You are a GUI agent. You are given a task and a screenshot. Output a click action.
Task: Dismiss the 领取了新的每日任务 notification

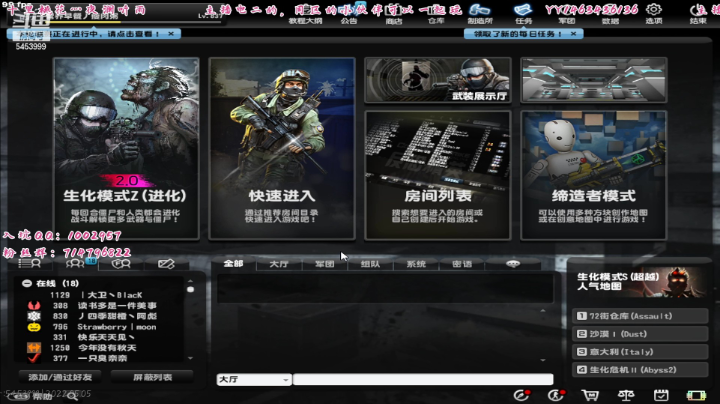tap(574, 34)
